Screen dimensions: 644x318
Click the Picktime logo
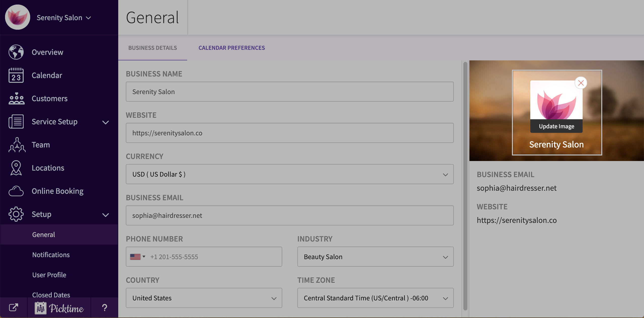pos(59,308)
